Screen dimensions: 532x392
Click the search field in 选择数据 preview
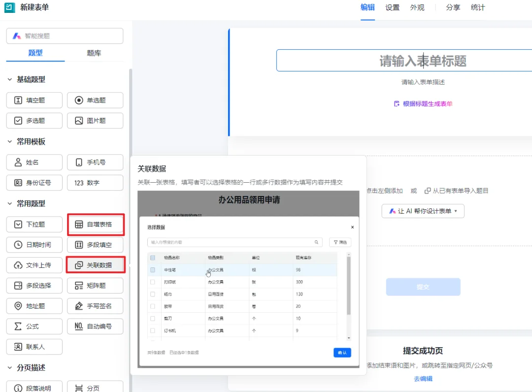tap(235, 242)
